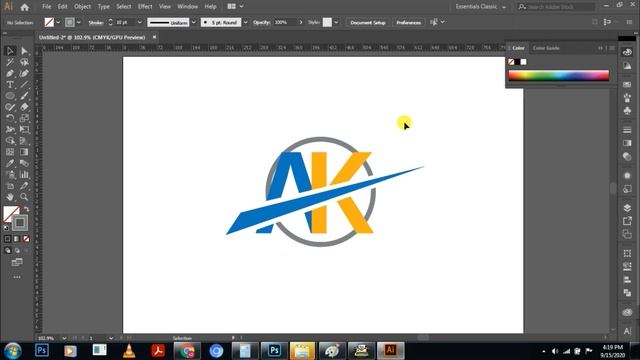Viewport: 640px width, 360px height.
Task: Select the Ellipse tool
Action: 10,96
